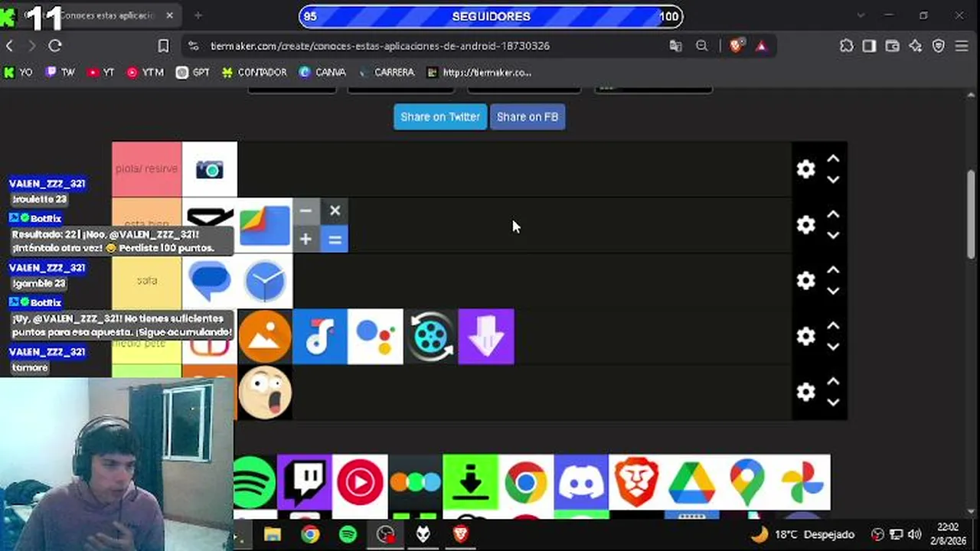This screenshot has height=551, width=980.
Task: Open settings gear for the safa tier
Action: pos(805,281)
